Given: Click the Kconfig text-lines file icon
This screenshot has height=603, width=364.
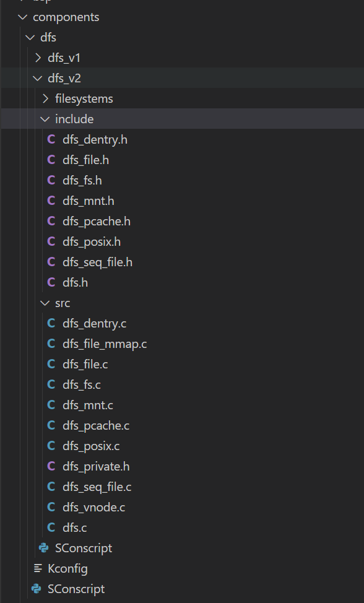Looking at the screenshot, I should coord(38,568).
